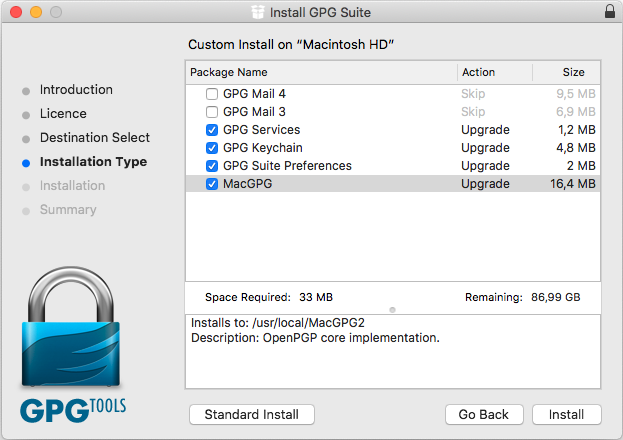Uncheck the GPG Services checkbox

(x=212, y=130)
